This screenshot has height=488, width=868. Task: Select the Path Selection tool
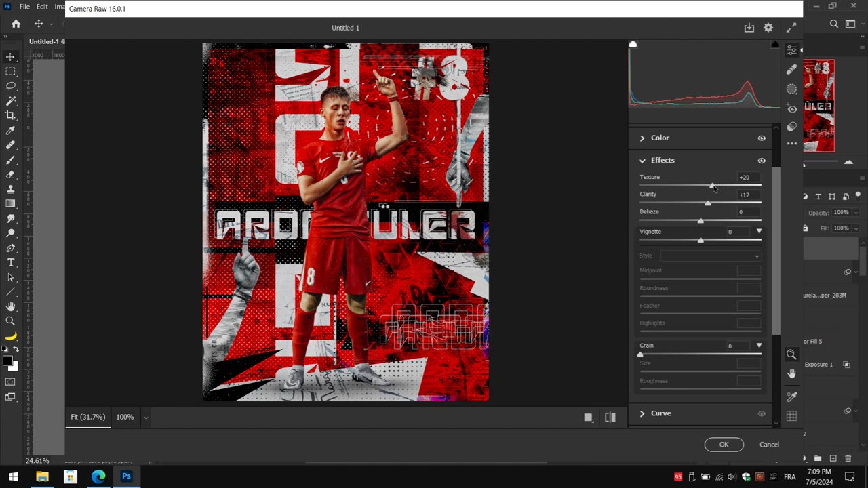click(10, 277)
